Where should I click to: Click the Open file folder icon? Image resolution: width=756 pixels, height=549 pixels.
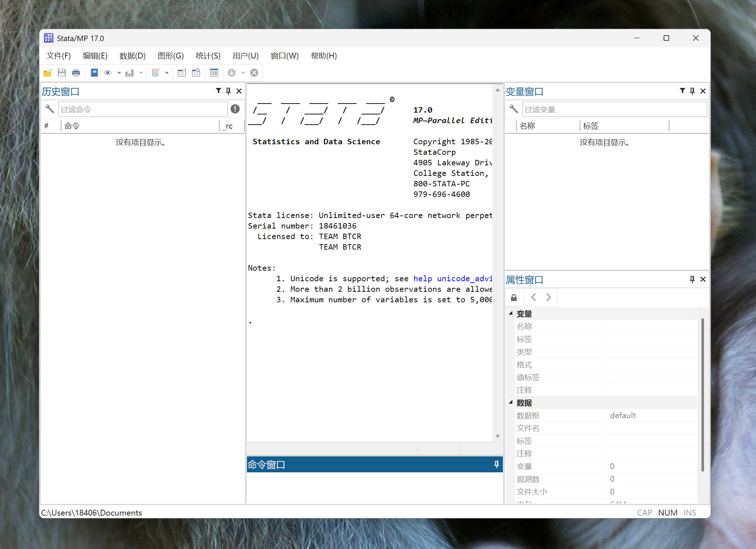(x=48, y=73)
